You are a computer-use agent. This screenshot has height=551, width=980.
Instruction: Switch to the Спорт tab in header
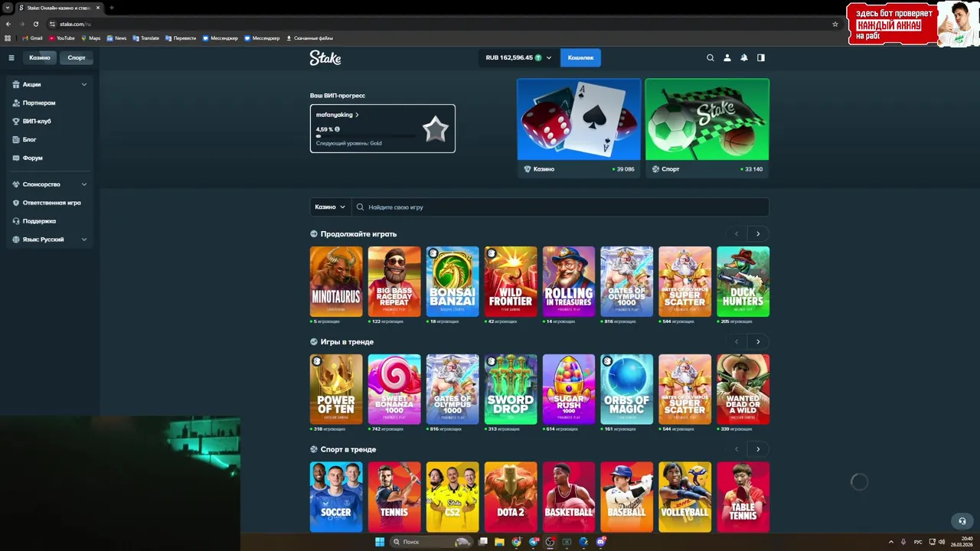pos(77,57)
